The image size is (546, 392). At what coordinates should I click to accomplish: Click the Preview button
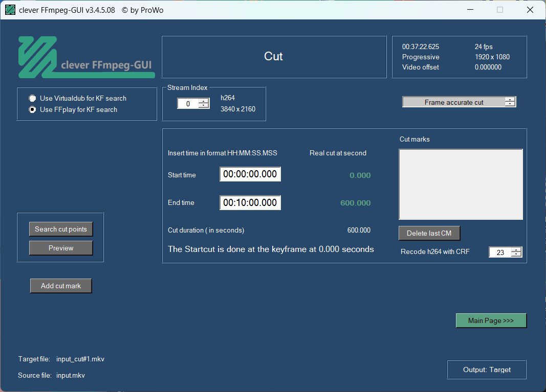(x=61, y=248)
